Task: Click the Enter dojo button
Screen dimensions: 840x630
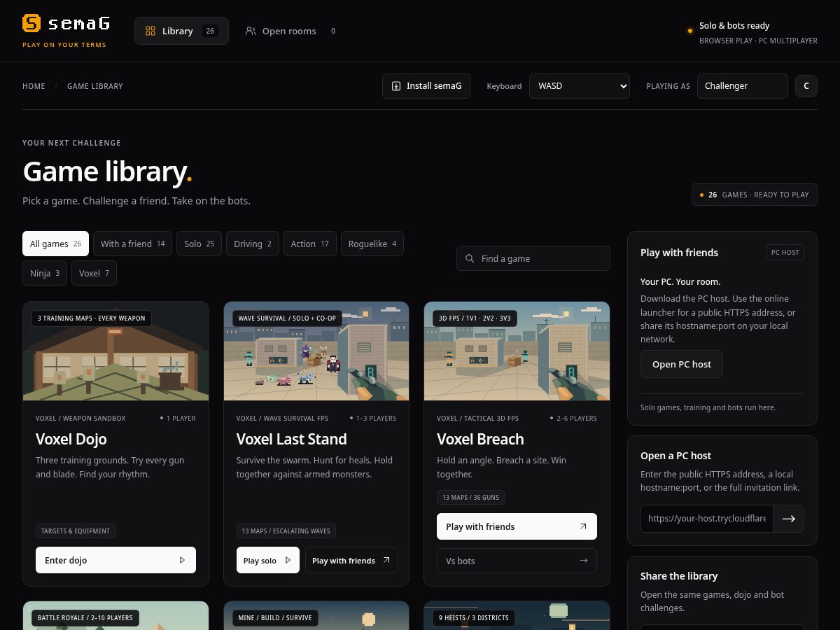Action: [x=115, y=560]
